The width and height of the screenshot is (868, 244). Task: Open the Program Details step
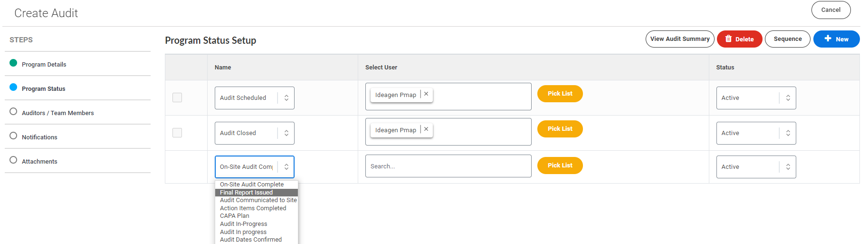point(44,65)
